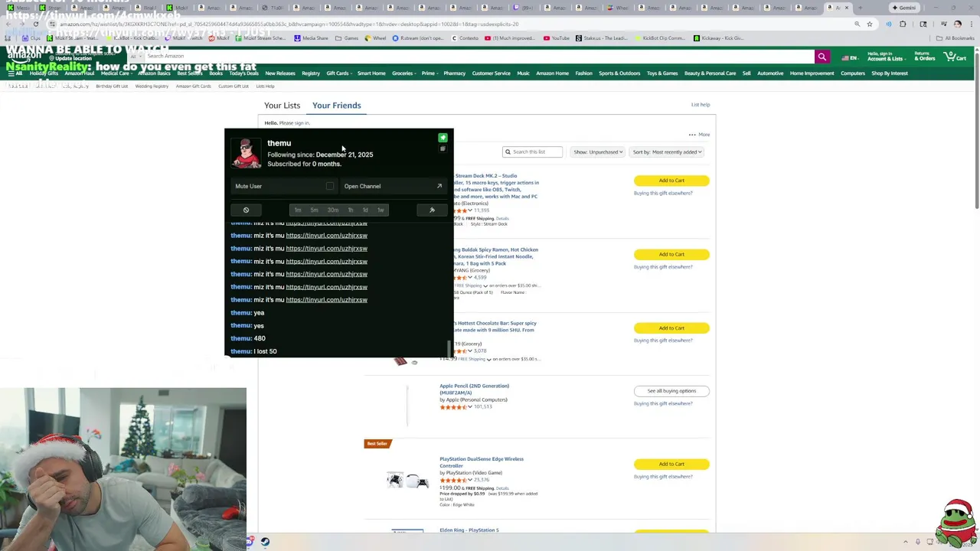Click themu's profile avatar
The image size is (980, 551).
point(246,153)
